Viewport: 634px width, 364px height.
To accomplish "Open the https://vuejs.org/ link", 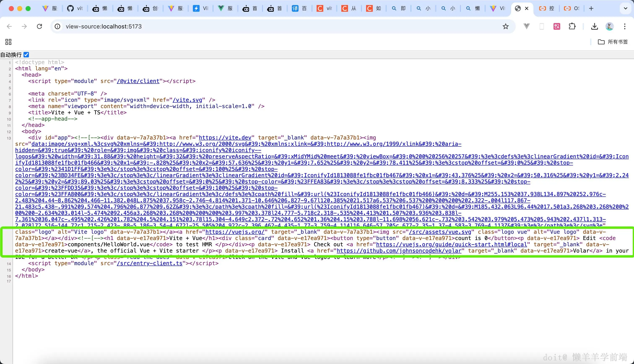I will [235, 232].
